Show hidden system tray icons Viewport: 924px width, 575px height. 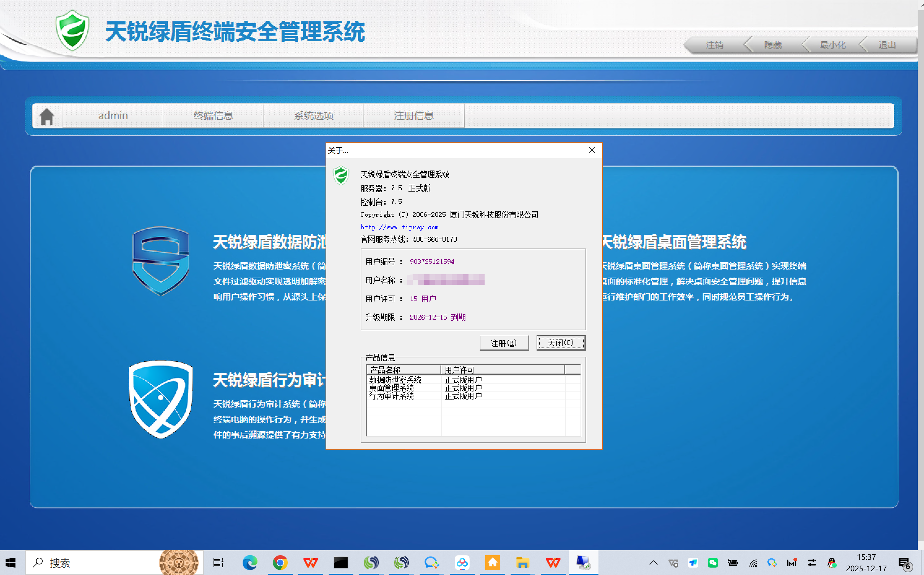(653, 562)
